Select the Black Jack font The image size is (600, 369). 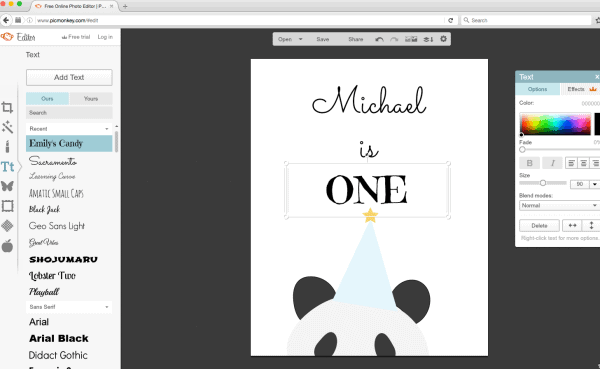pos(44,209)
